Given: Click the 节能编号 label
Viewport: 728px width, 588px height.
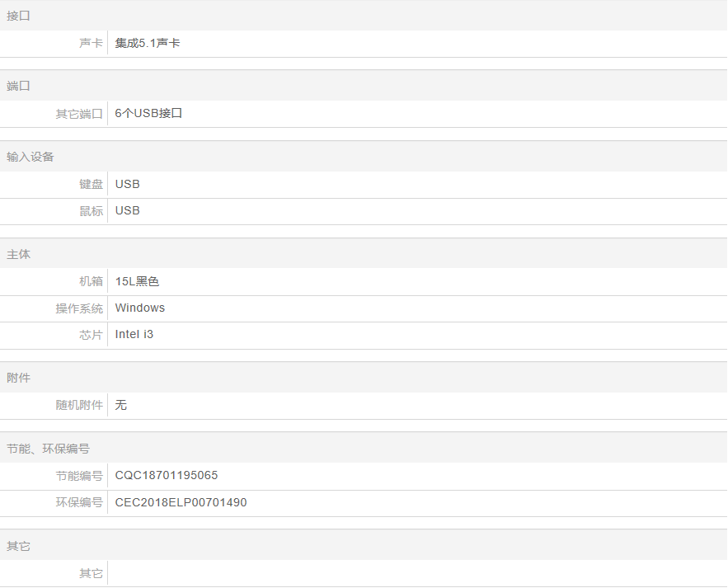Looking at the screenshot, I should 79,476.
